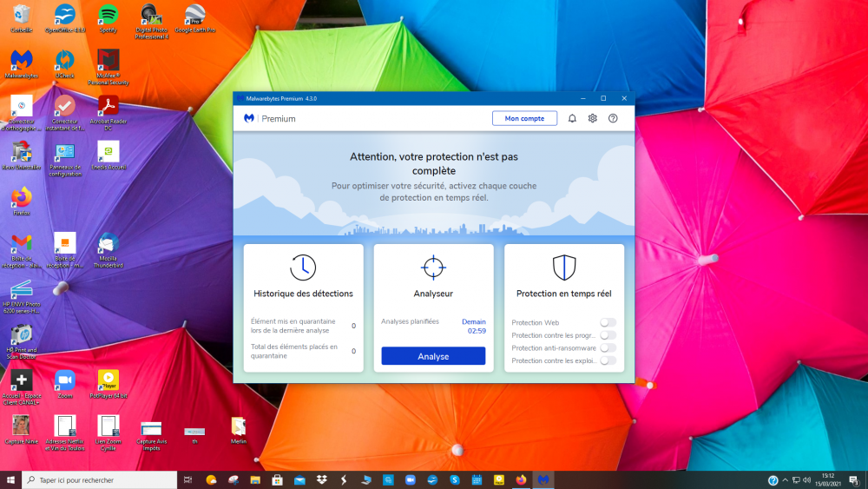The width and height of the screenshot is (868, 489).
Task: Select the th image file on desktop
Action: 194,435
